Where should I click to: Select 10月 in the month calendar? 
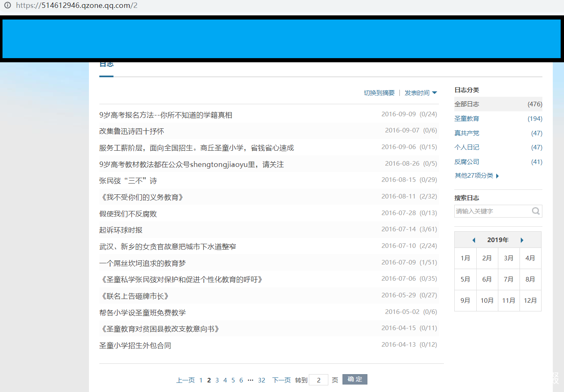(487, 301)
